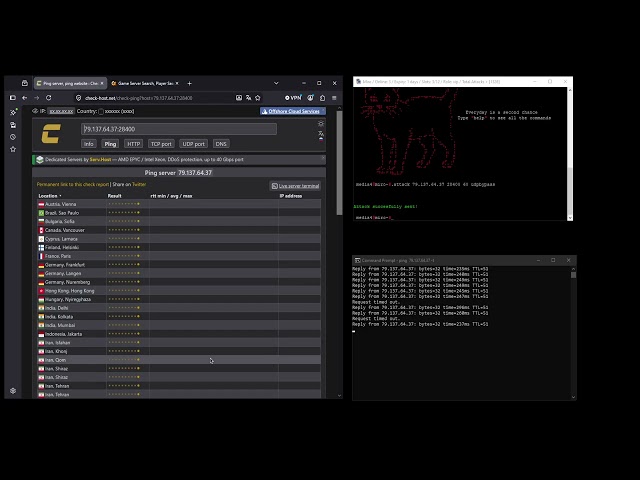The width and height of the screenshot is (640, 480).
Task: Switch to the Ping server check-host tab
Action: point(70,83)
